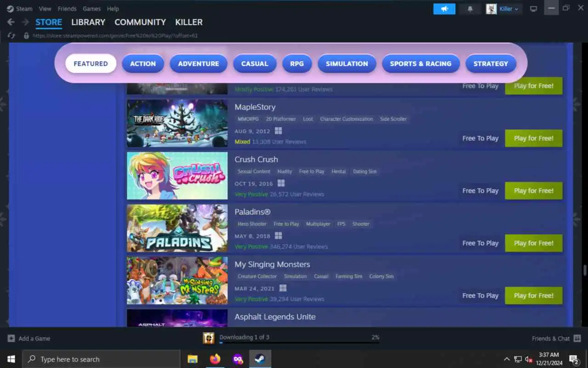
Task: Go back with the left arrow
Action: click(x=11, y=22)
